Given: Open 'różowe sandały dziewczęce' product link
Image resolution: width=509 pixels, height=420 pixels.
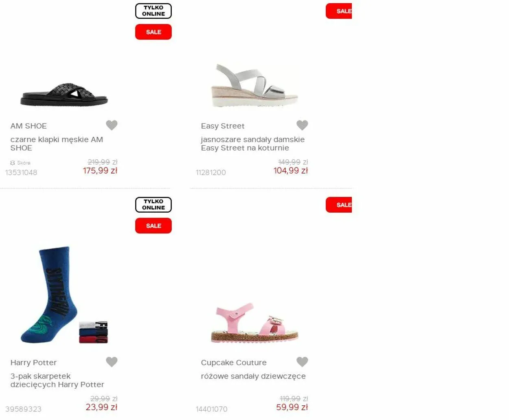Looking at the screenshot, I should (x=253, y=376).
